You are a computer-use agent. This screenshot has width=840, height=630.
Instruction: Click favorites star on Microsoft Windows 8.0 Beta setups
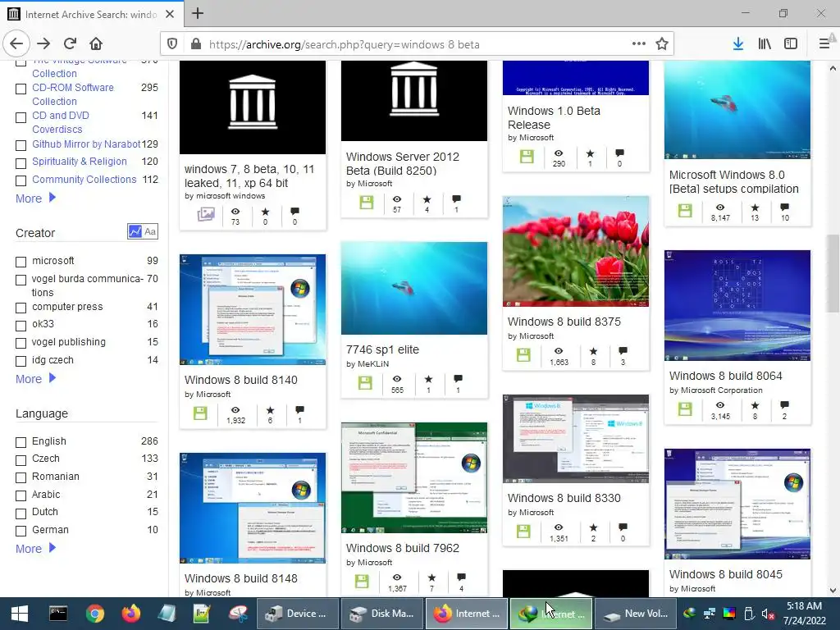[755, 208]
